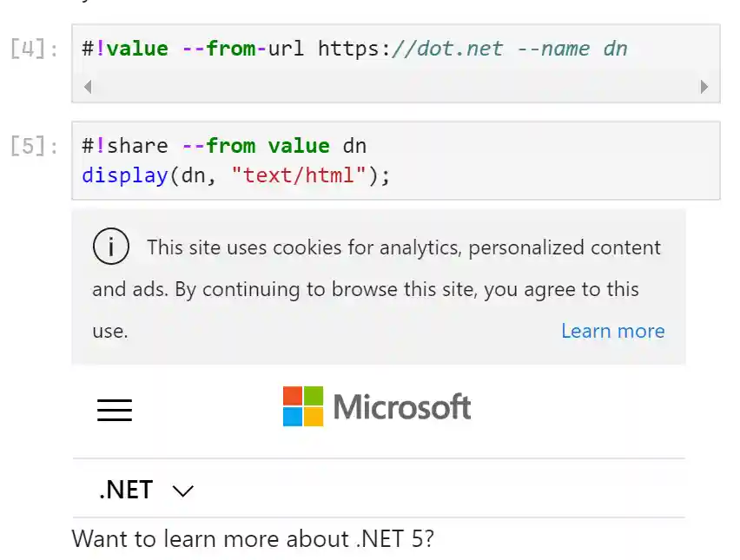Select the [5] cell execution prompt
Screen dimensions: 740x560
tap(34, 145)
